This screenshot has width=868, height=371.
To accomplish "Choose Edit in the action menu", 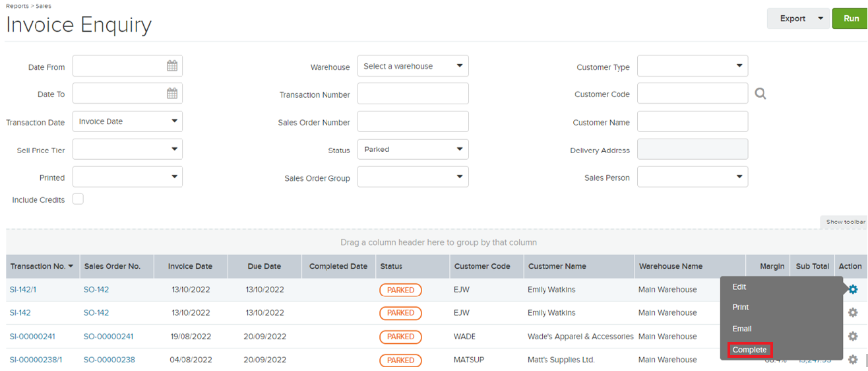I will [x=739, y=287].
